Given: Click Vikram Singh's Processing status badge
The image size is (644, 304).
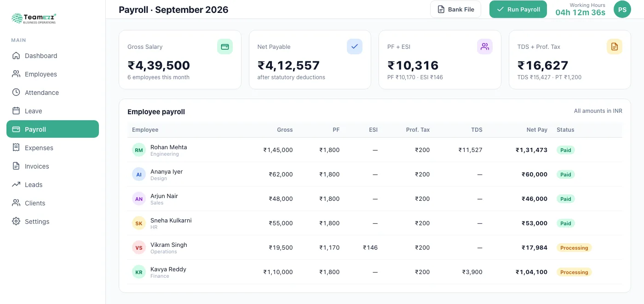Looking at the screenshot, I should pos(574,248).
